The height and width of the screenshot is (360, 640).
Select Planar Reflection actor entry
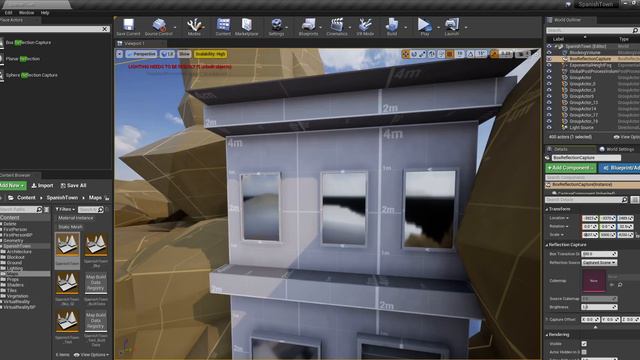tap(23, 59)
